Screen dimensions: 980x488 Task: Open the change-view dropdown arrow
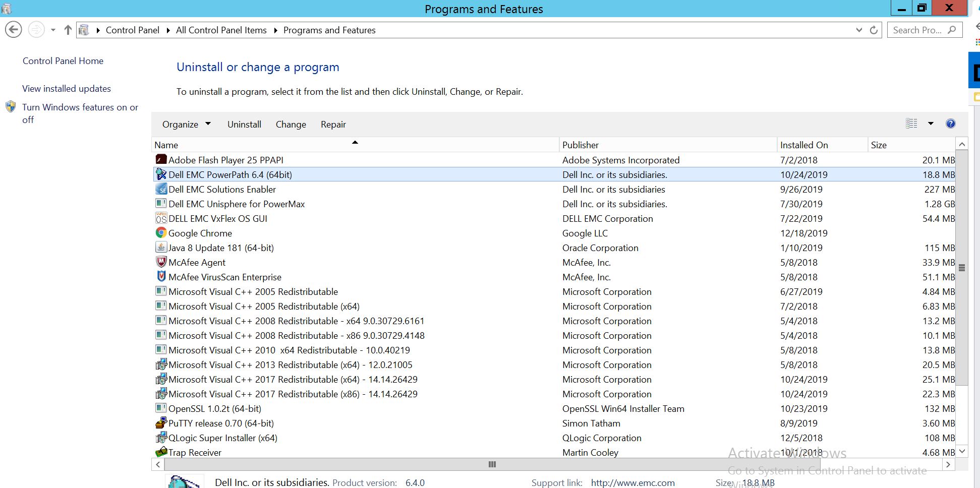click(x=930, y=124)
